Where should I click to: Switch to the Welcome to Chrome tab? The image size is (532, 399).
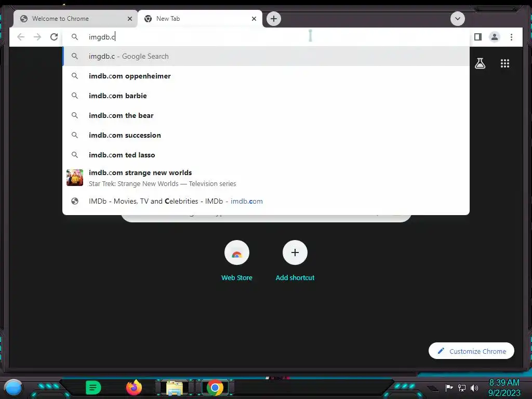pyautogui.click(x=75, y=19)
